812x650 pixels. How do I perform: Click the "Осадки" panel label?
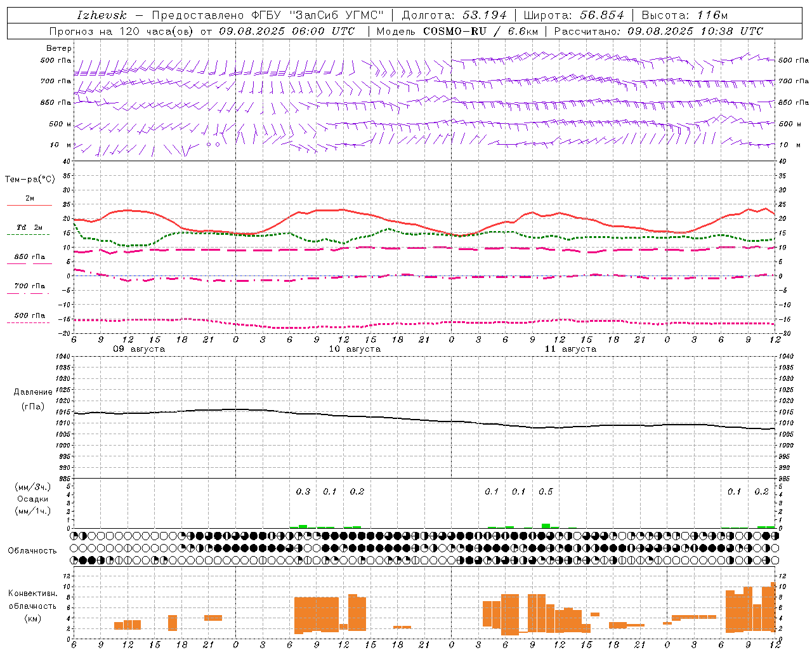(x=33, y=499)
